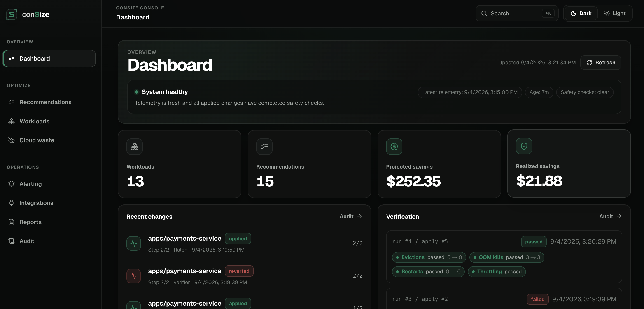
Task: Refresh the dashboard data
Action: [601, 63]
